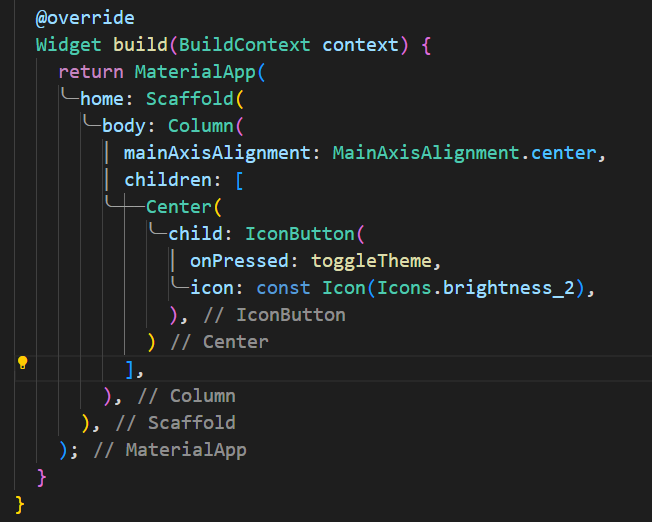Click Icons.brightness_2 identifier
The image size is (652, 522).
(476, 288)
